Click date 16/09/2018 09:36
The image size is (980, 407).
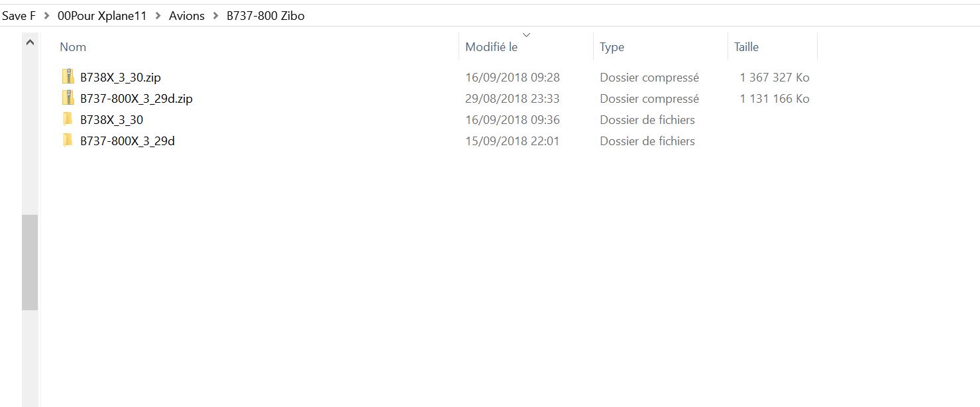[x=512, y=120]
